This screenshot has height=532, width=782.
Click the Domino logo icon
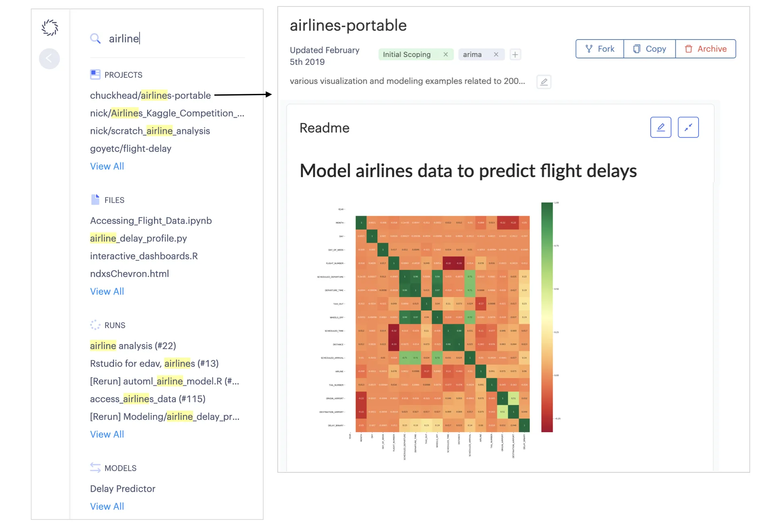pyautogui.click(x=50, y=27)
